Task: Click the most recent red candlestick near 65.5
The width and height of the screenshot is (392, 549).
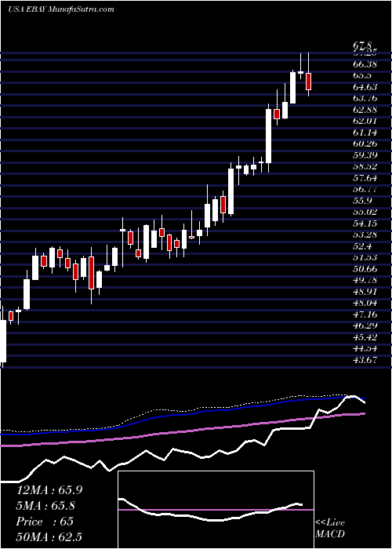Action: tap(308, 82)
